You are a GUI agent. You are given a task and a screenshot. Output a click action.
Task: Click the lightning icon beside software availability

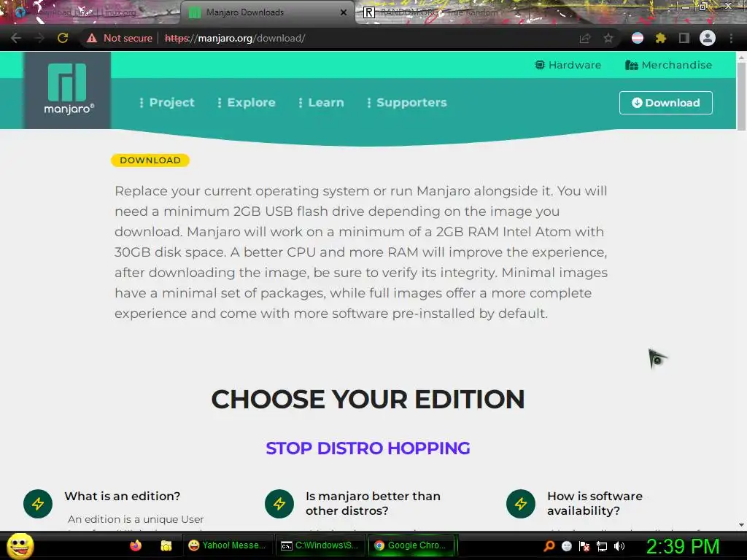click(x=521, y=504)
